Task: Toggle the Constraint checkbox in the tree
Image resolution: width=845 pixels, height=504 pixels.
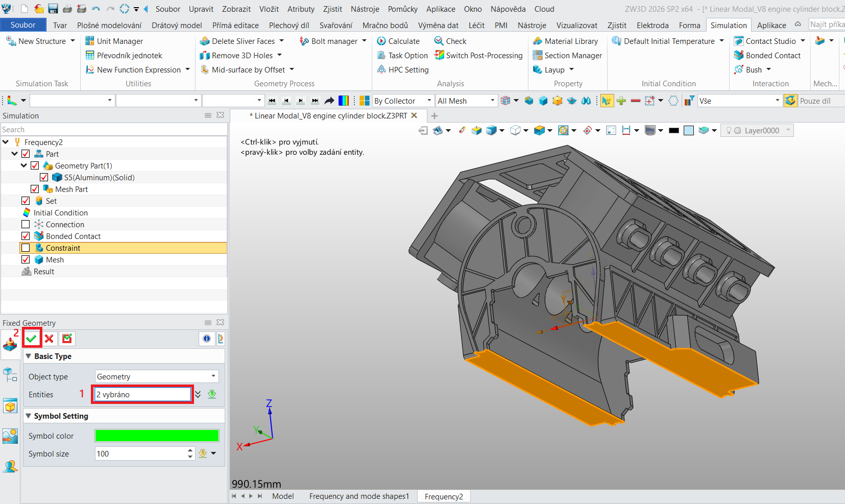Action: pos(26,248)
